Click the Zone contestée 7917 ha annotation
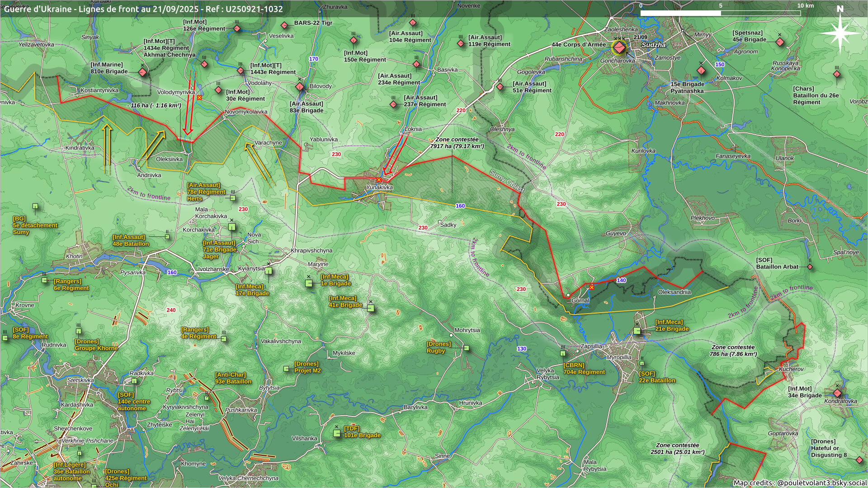This screenshot has height=488, width=868. [x=457, y=143]
